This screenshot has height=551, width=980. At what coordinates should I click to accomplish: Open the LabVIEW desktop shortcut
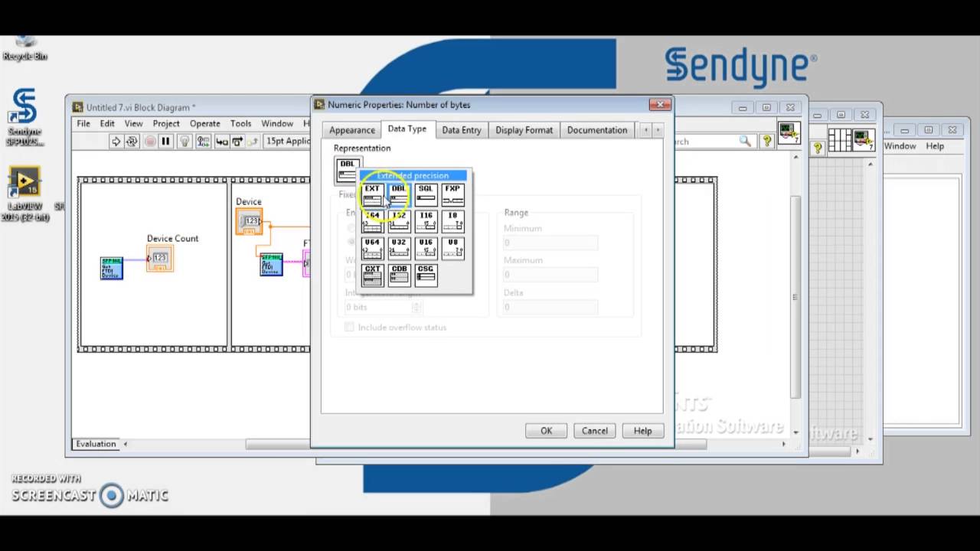point(24,194)
